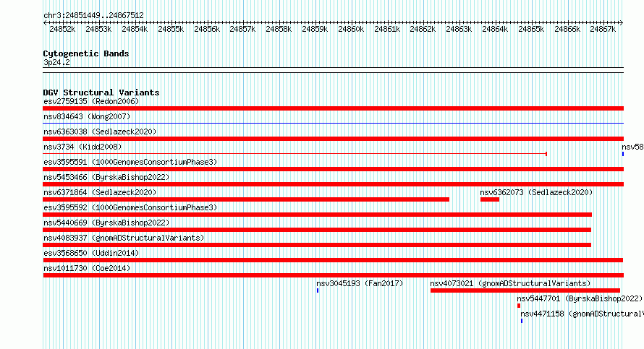The width and height of the screenshot is (644, 349).
Task: Click the 24866k ruler position
Action: tap(567, 29)
